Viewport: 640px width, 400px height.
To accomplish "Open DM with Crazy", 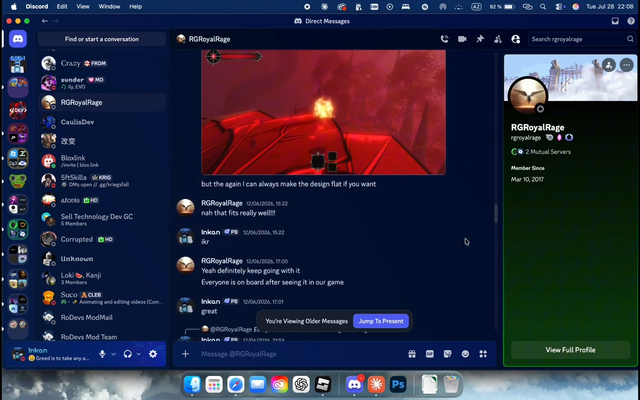I will pyautogui.click(x=102, y=63).
